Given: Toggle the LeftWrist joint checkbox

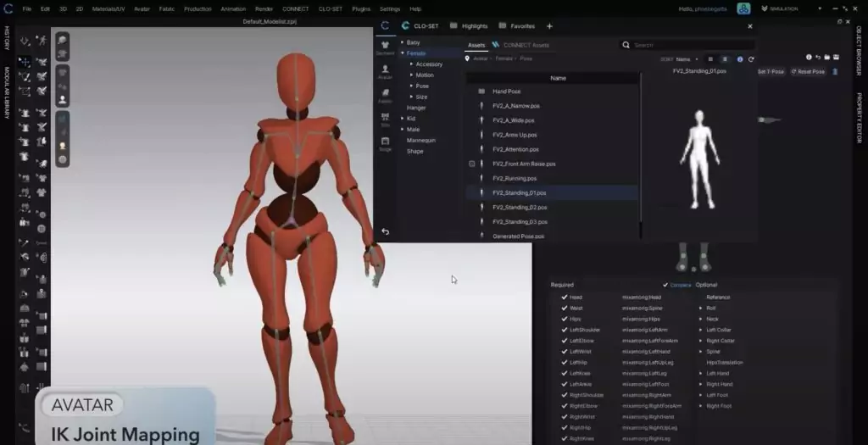Looking at the screenshot, I should (x=564, y=352).
